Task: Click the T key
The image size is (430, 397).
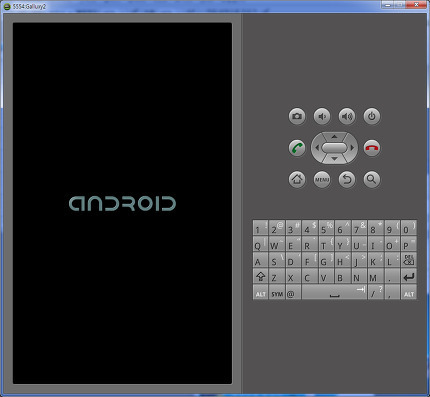Action: pyautogui.click(x=326, y=244)
